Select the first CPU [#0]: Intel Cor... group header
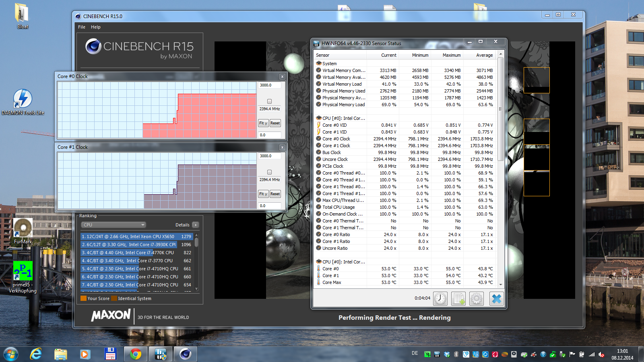 (341, 118)
